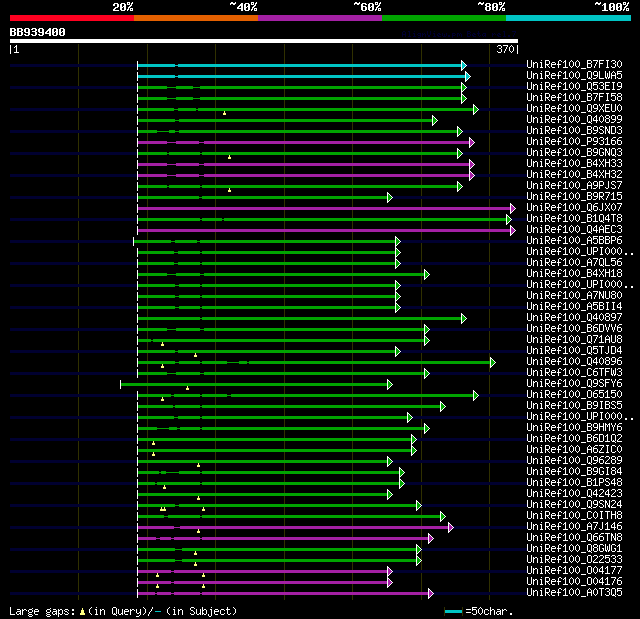Click the cyan 50char scale bar
The image size is (640, 619).
coord(453,611)
